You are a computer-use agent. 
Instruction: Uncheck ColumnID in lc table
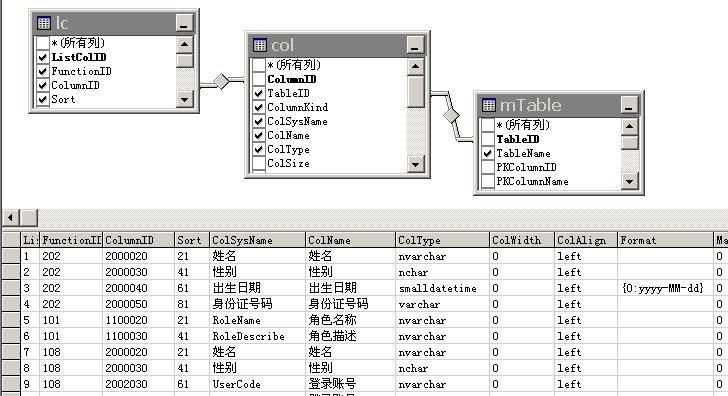click(x=43, y=85)
